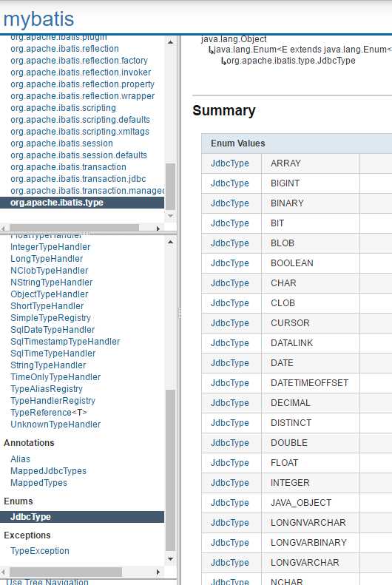Click the mybatis logo title
This screenshot has width=392, height=585.
[x=38, y=19]
